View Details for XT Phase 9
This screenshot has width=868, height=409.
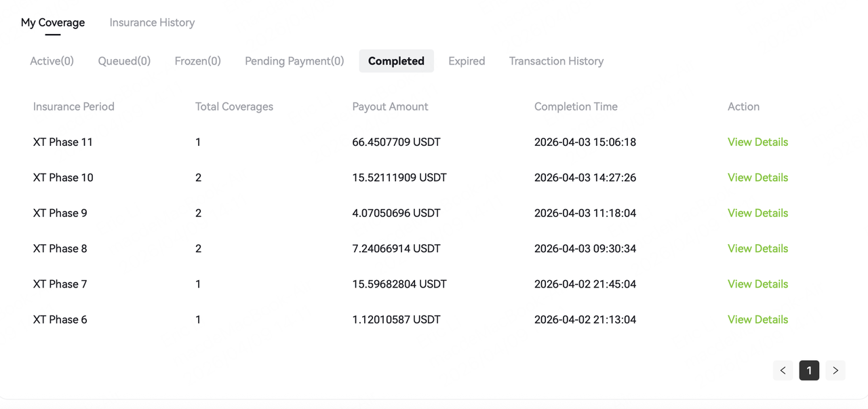coord(757,213)
